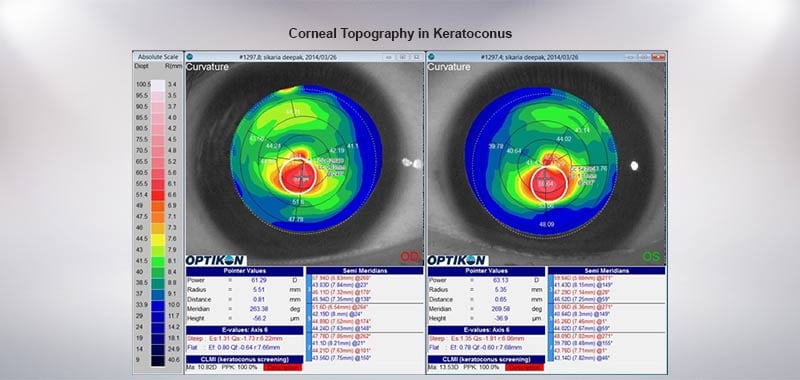Click the red OD eye label
Screen dimensions: 800x380
(x=409, y=256)
